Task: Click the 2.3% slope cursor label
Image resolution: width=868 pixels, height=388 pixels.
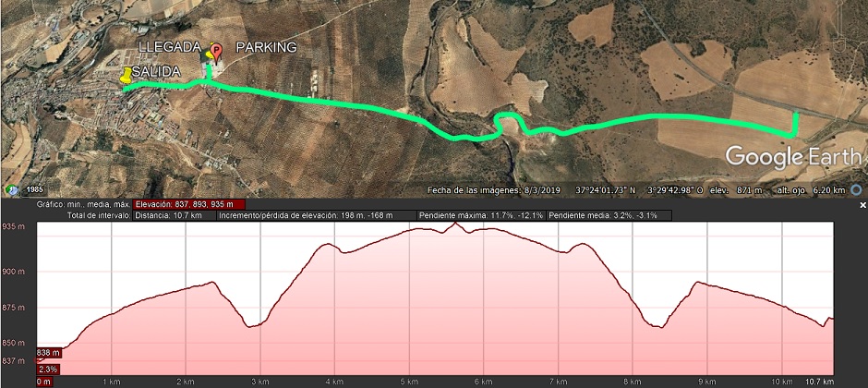Action: (49, 370)
